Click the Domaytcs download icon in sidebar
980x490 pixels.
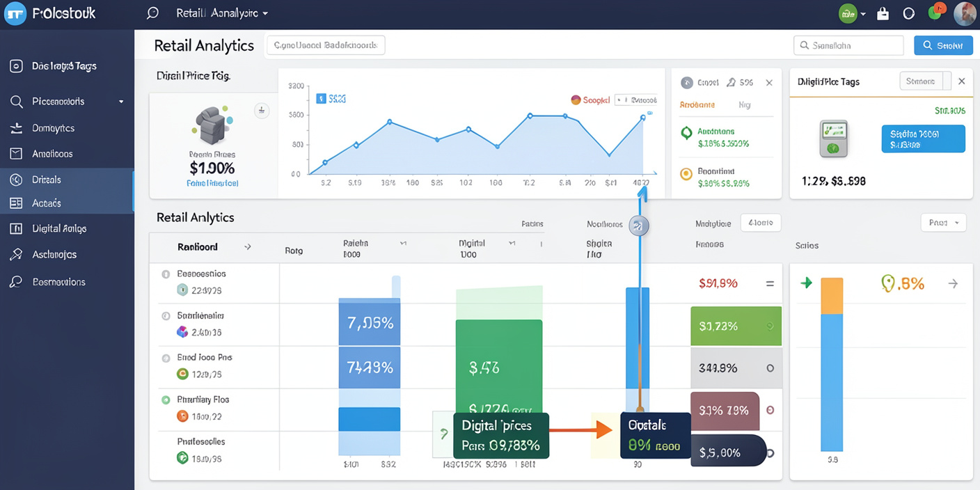16,128
